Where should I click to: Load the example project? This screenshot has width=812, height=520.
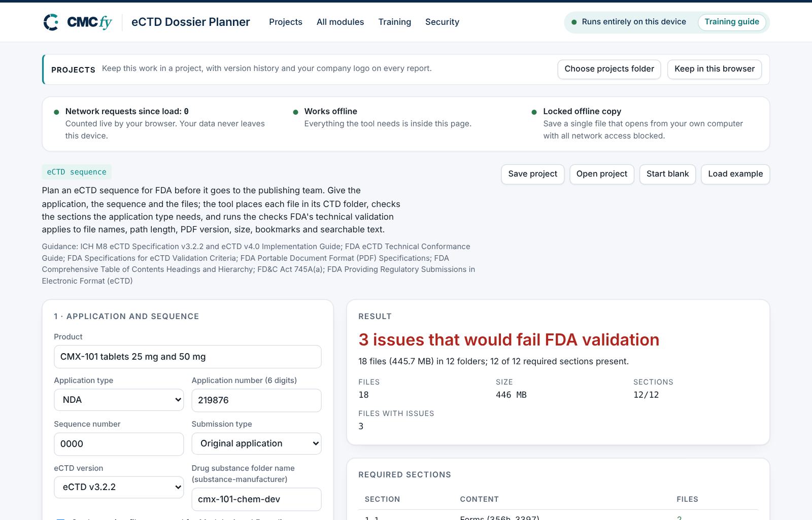pyautogui.click(x=735, y=174)
